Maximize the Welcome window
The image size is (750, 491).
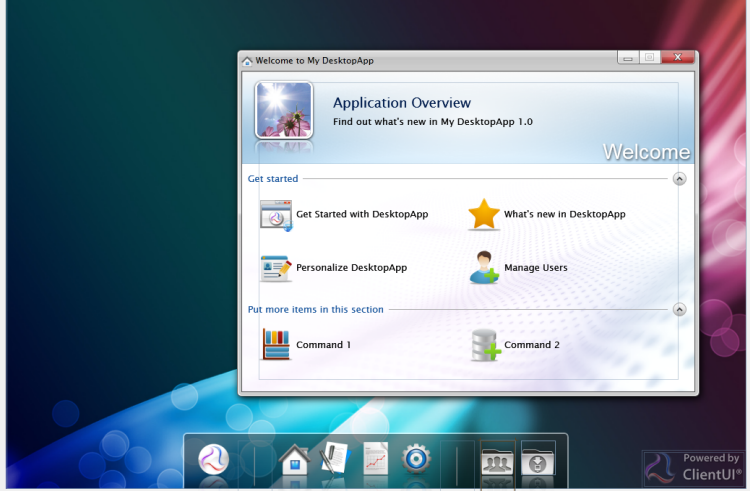650,57
